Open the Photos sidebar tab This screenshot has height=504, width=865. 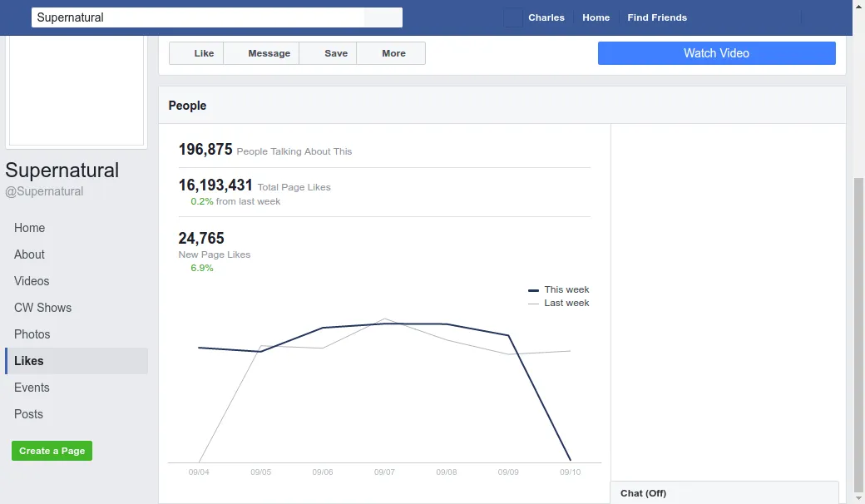(x=77, y=334)
